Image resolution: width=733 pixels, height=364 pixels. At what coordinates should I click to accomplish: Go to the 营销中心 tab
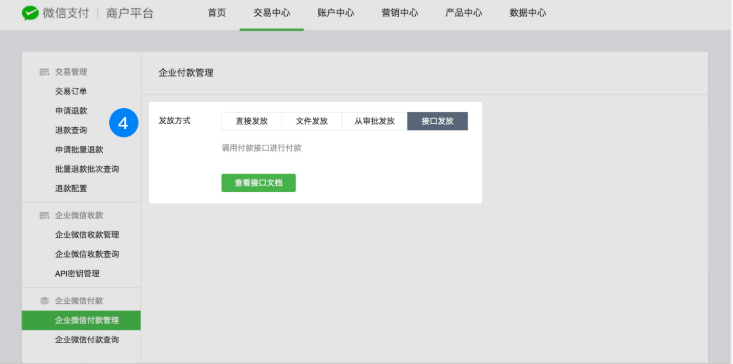pos(400,13)
